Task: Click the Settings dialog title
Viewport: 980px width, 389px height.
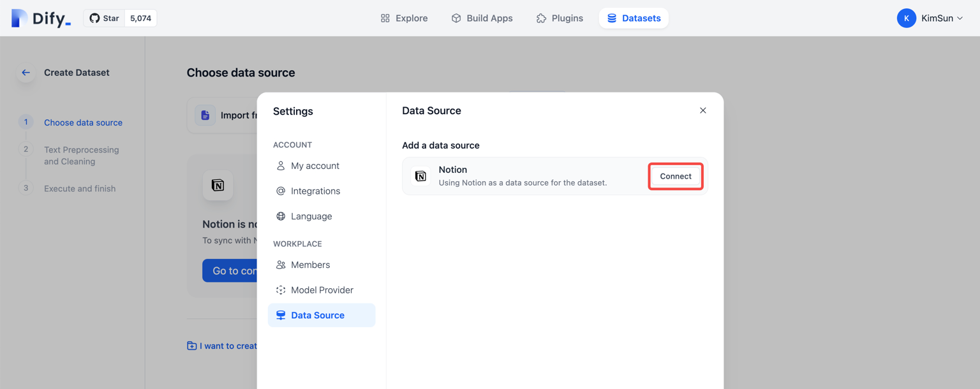Action: click(293, 111)
